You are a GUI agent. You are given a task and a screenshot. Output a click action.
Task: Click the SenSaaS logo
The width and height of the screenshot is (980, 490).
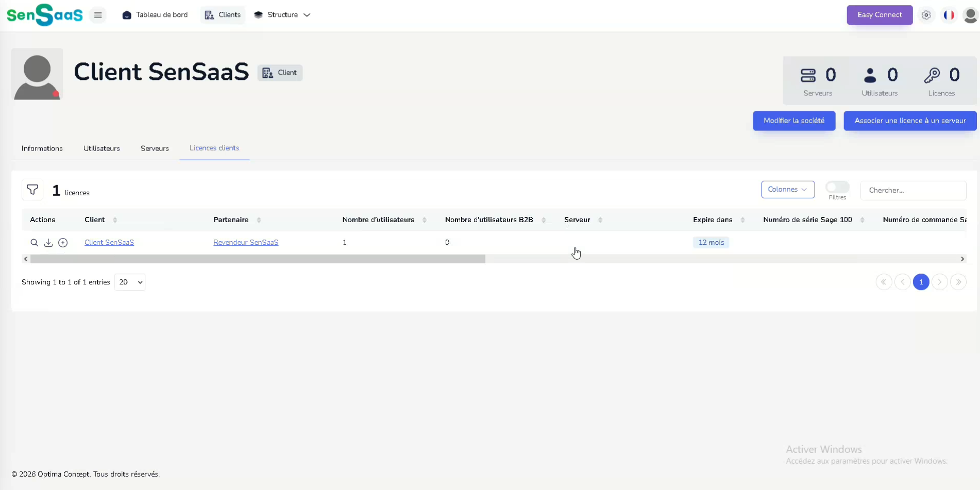tap(45, 15)
